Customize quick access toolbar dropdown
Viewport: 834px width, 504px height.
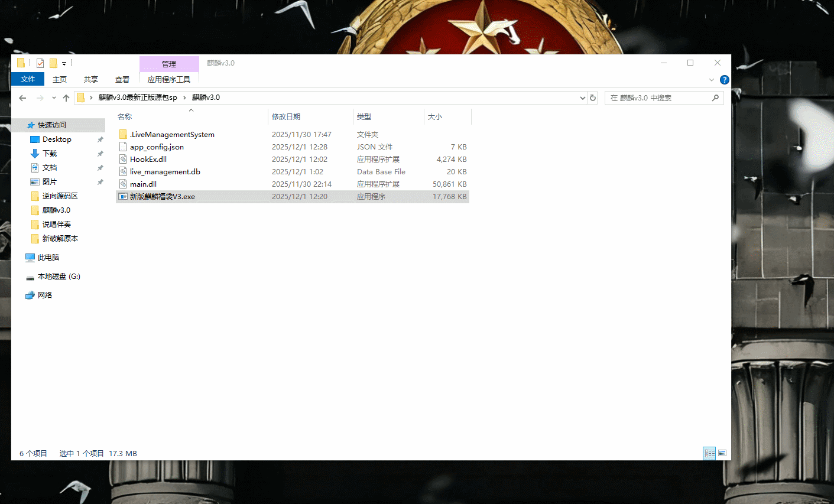point(64,64)
